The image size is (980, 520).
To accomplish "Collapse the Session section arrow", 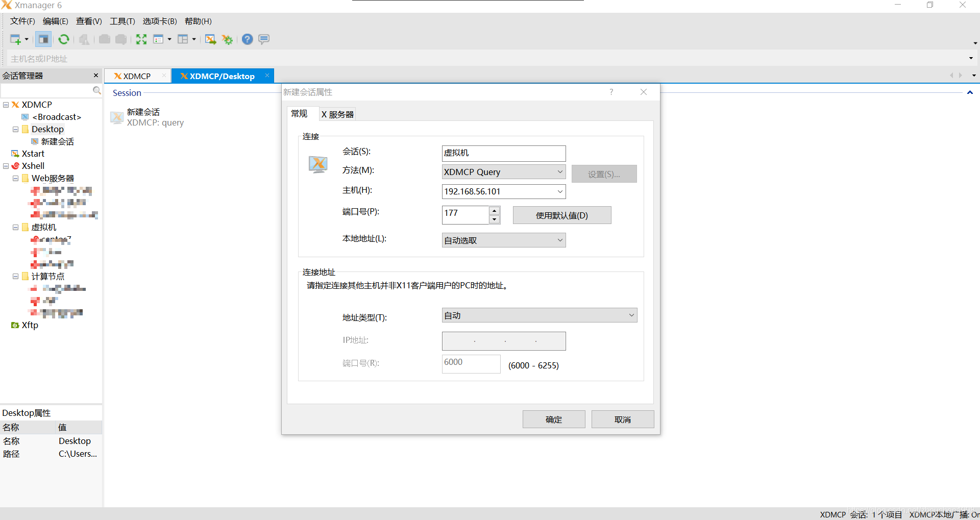I will click(x=970, y=92).
